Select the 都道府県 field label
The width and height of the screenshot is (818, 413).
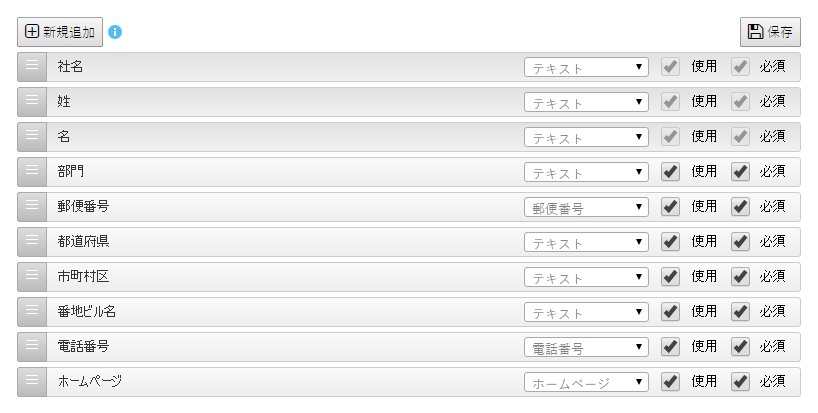pos(83,241)
